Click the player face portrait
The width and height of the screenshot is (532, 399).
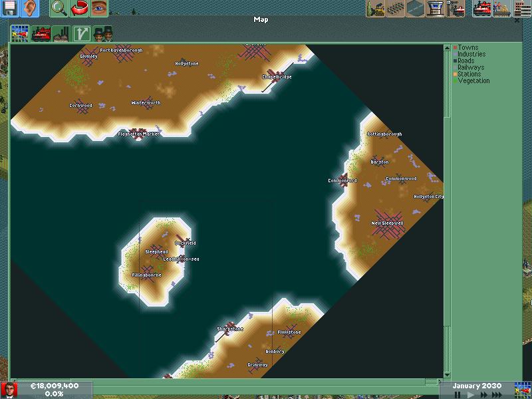coord(9,390)
